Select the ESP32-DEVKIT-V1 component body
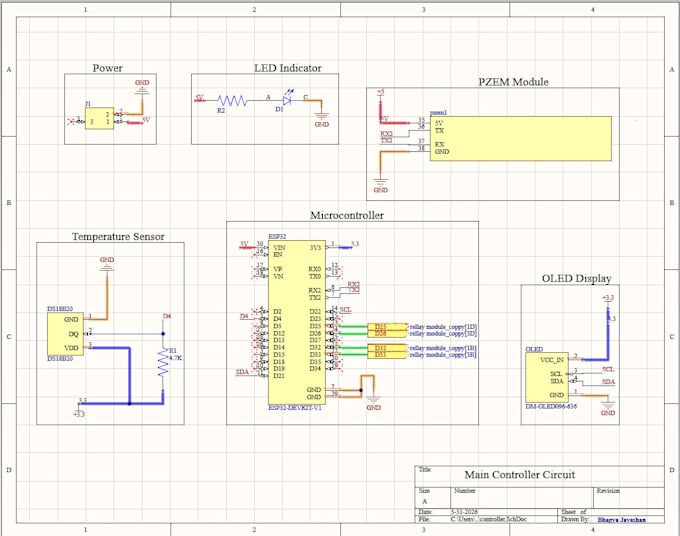 point(297,323)
